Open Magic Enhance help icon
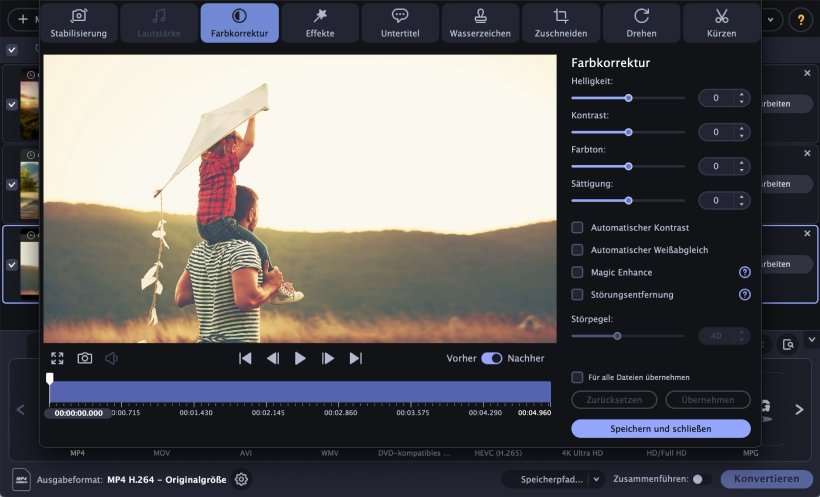The image size is (820, 497). pyautogui.click(x=744, y=272)
